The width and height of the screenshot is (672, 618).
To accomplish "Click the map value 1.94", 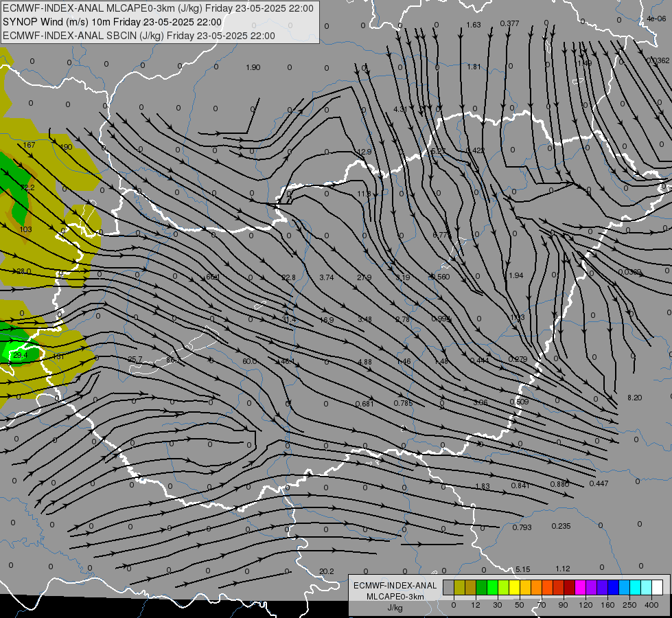I will point(516,275).
